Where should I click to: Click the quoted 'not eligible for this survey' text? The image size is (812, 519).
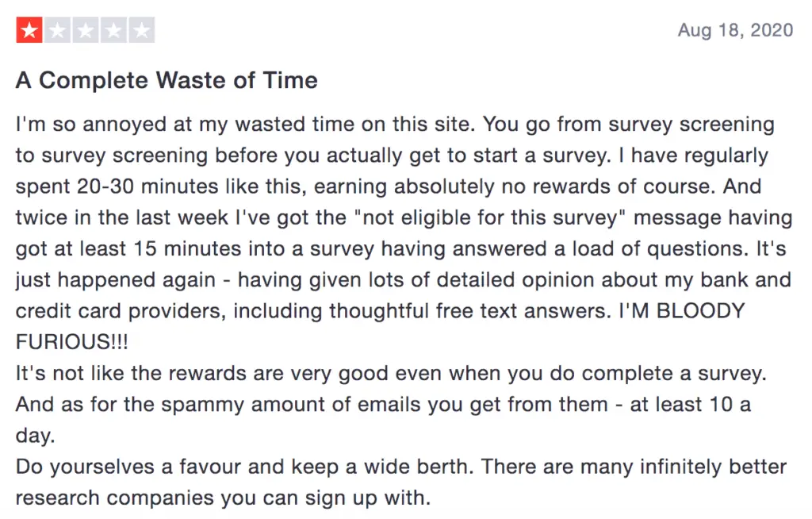(490, 217)
